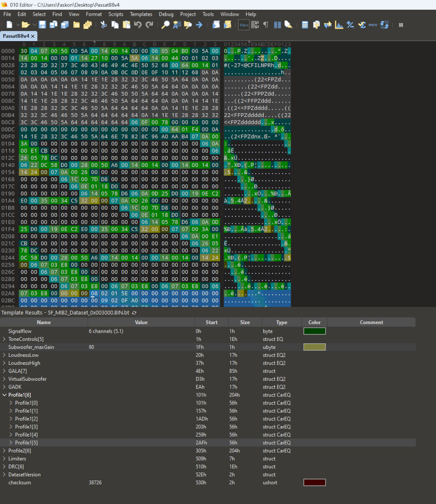
Task: Click the Undo arrow icon
Action: pyautogui.click(x=138, y=25)
